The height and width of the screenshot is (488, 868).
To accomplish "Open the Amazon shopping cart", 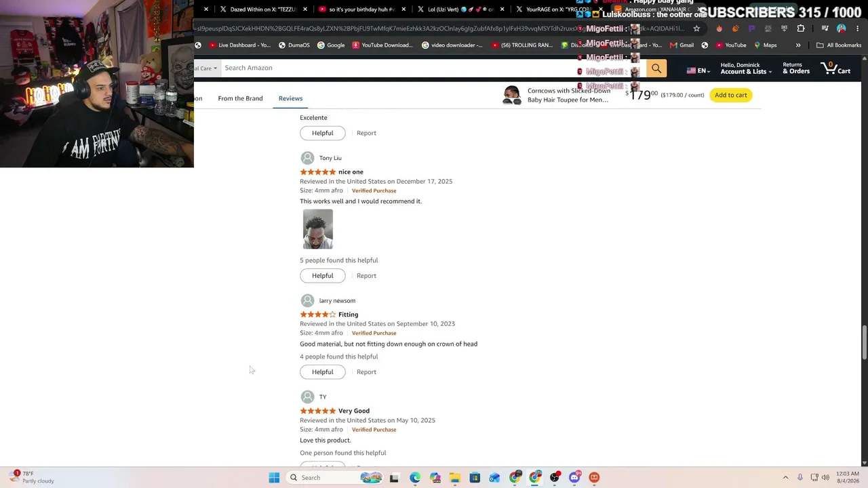I will coord(835,68).
